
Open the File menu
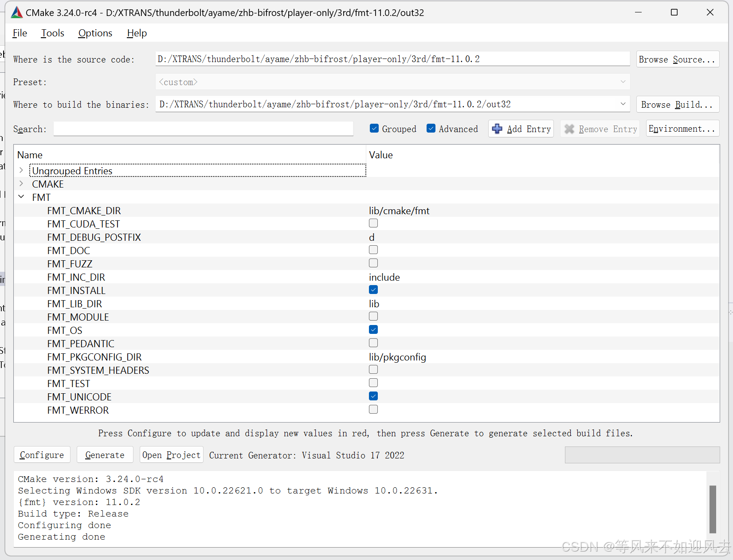(20, 33)
